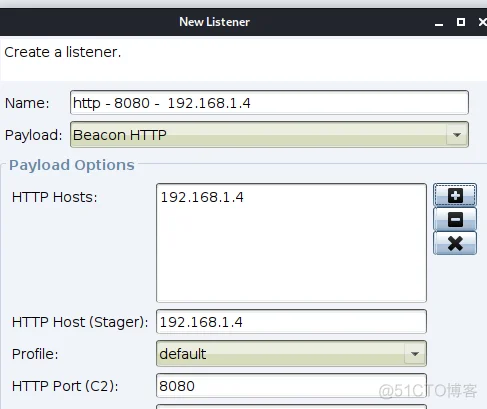Select 192.168.1.4 entry in HTTP Hosts list
This screenshot has width=487, height=409.
[202, 197]
